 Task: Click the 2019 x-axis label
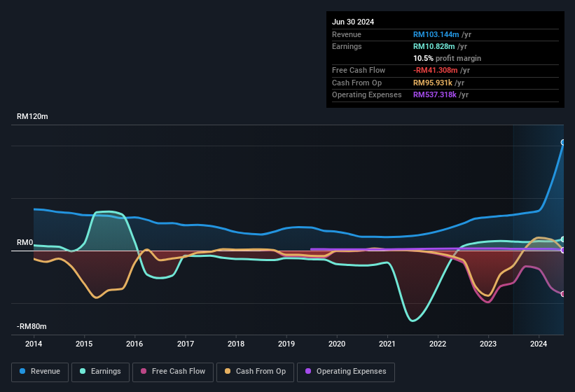click(x=286, y=344)
